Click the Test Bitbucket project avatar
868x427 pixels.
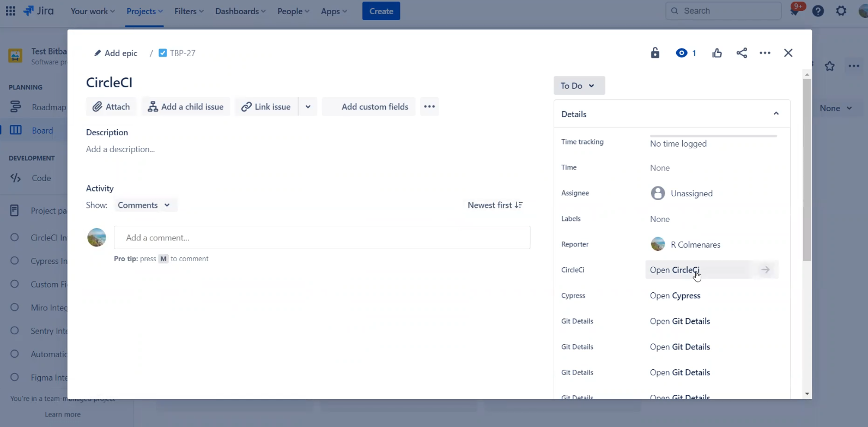(x=15, y=56)
